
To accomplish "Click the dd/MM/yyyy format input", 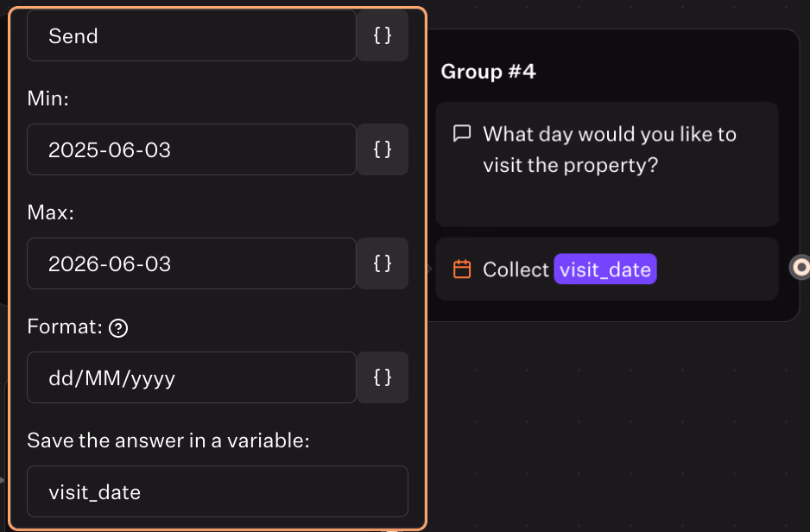I will click(191, 377).
